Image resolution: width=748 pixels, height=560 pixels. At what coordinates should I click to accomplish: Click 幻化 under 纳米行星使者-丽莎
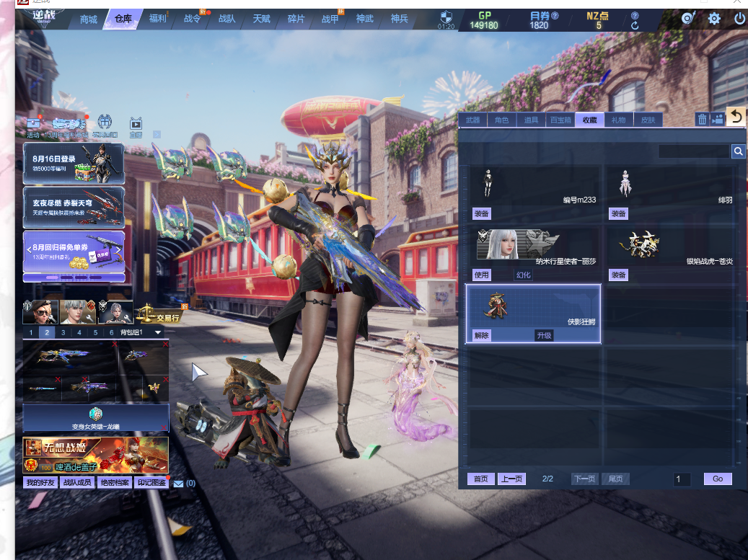(x=524, y=275)
